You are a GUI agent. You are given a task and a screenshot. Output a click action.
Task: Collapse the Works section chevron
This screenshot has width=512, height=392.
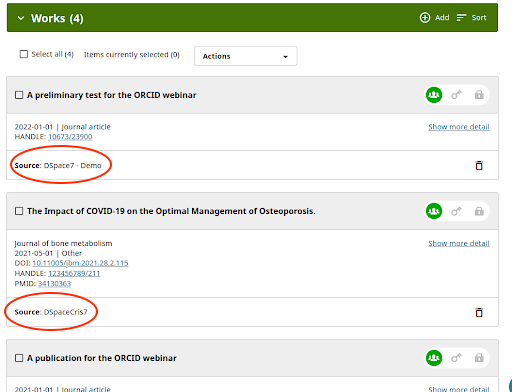21,18
